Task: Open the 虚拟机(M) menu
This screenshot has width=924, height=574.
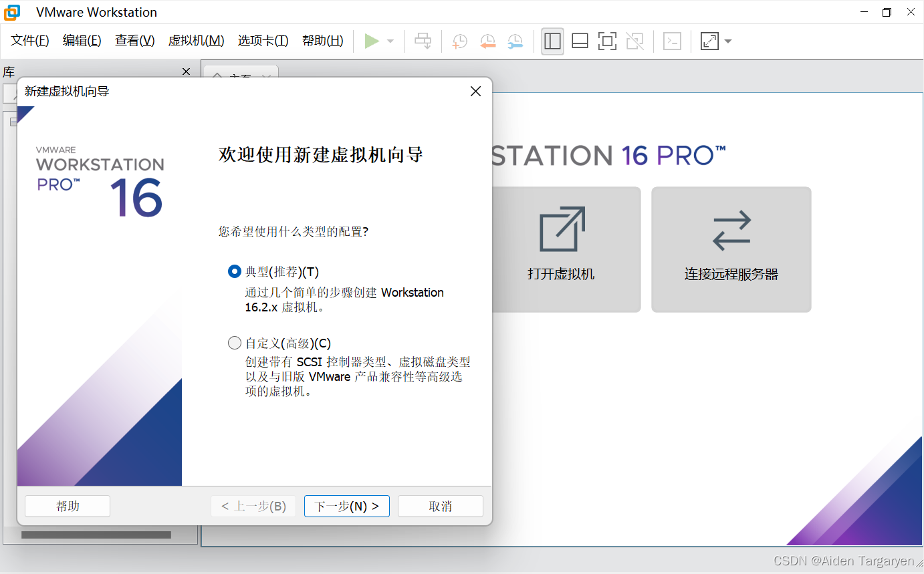Action: tap(196, 41)
